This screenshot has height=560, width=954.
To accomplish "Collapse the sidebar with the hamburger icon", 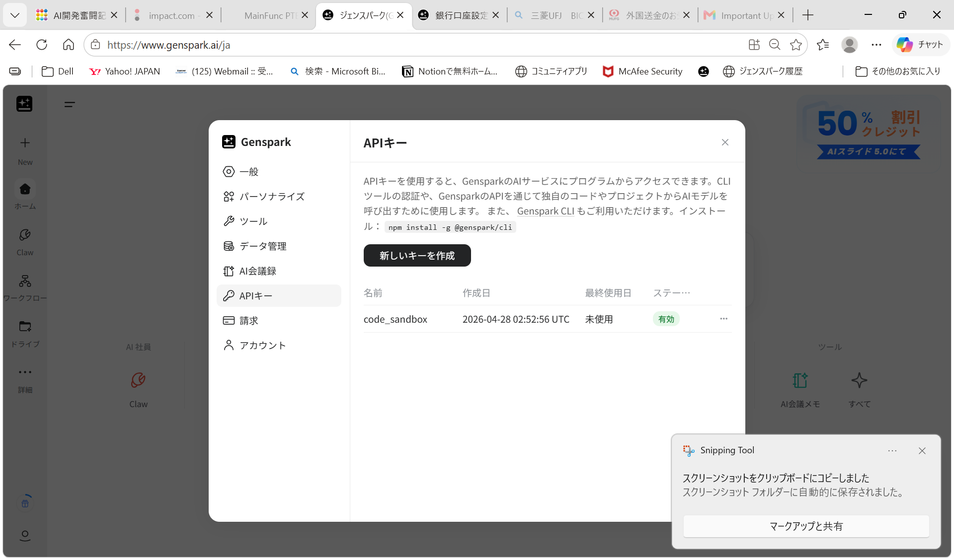I will 70,104.
